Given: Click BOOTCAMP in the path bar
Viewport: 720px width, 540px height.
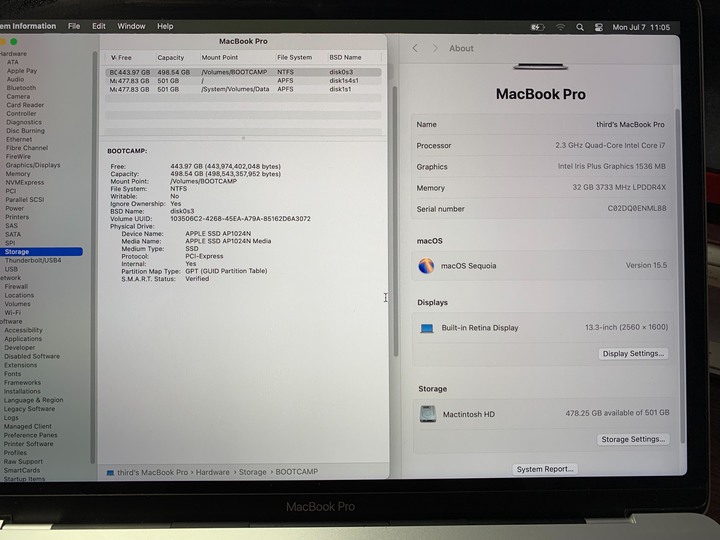Looking at the screenshot, I should [297, 472].
